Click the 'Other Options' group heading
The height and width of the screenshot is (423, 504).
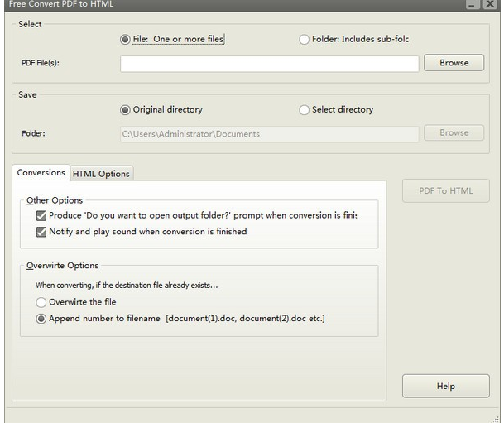pyautogui.click(x=55, y=200)
